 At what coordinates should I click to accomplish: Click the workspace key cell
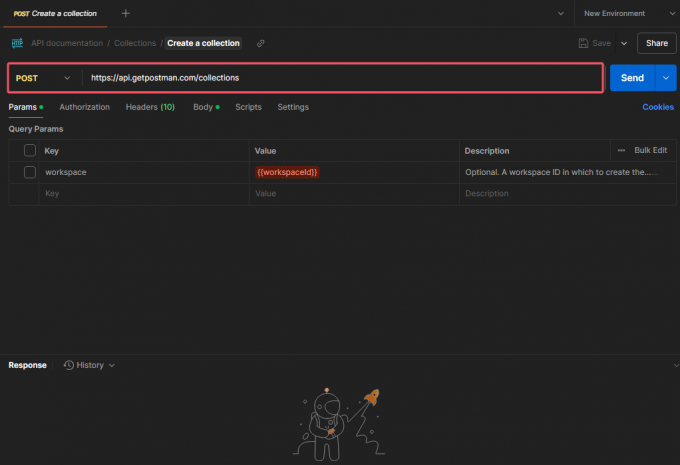tap(144, 172)
